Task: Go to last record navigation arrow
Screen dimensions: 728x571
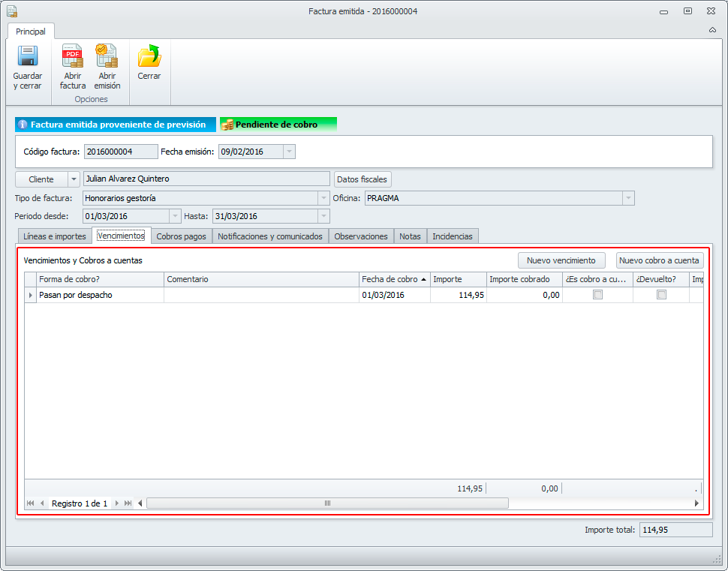Action: point(128,503)
